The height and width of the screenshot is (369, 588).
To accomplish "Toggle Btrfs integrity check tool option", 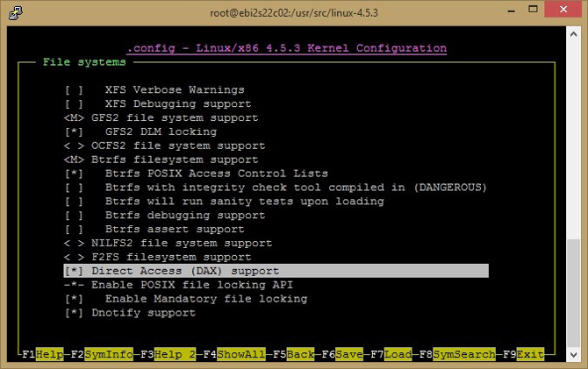I will 276,188.
